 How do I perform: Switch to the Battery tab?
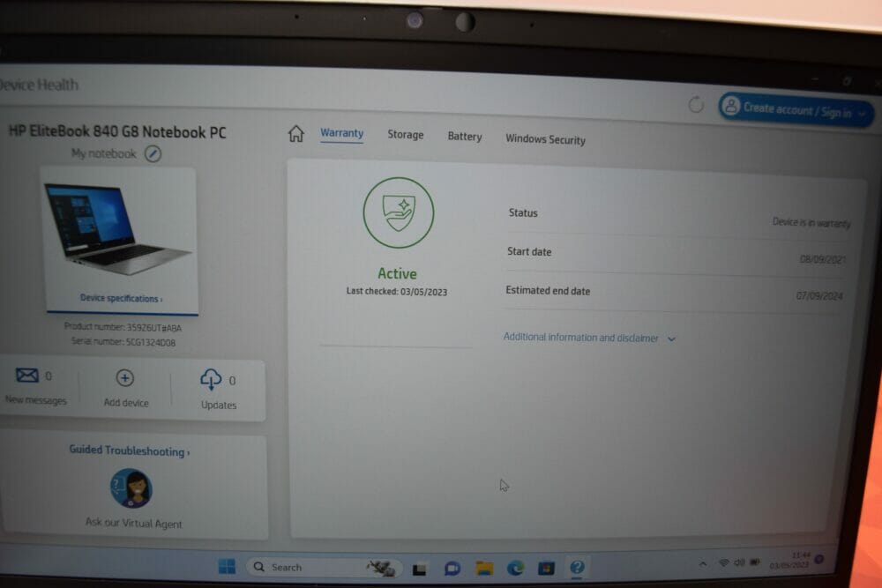click(465, 137)
